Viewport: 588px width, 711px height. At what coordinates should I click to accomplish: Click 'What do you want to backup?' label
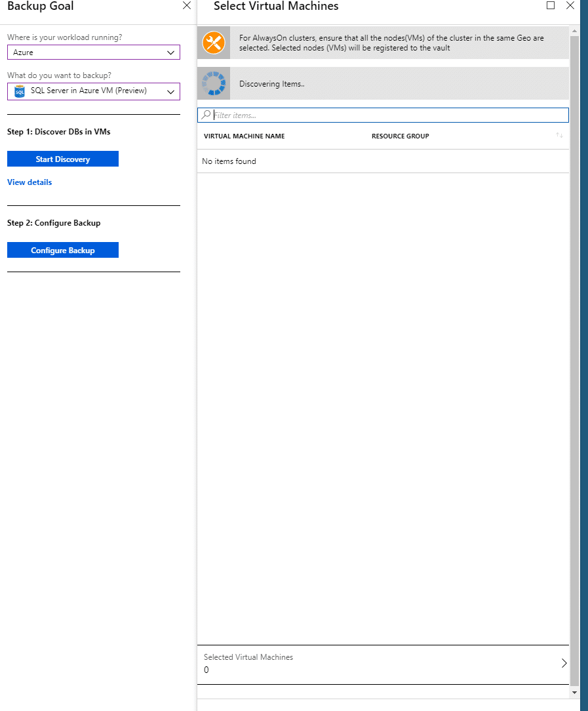[x=59, y=75]
